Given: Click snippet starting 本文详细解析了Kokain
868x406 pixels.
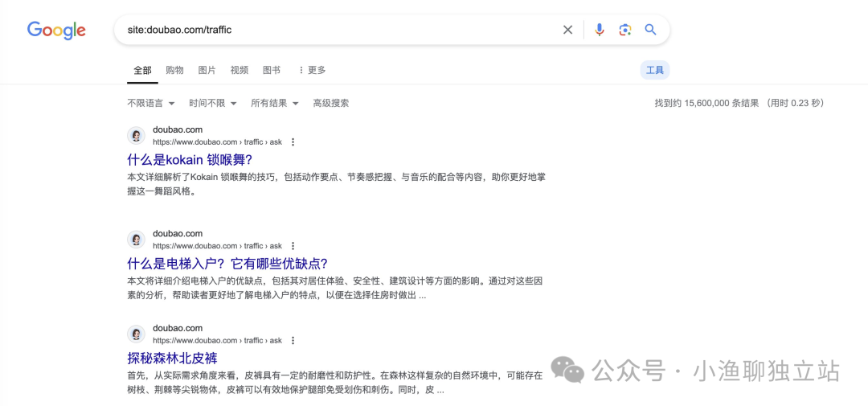Looking at the screenshot, I should point(337,184).
